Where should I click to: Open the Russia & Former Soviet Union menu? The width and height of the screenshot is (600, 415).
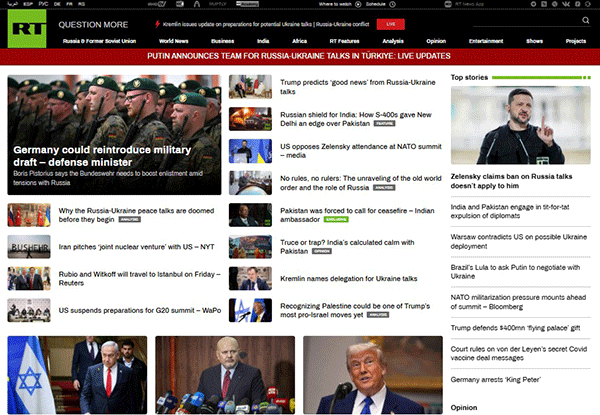tap(99, 41)
